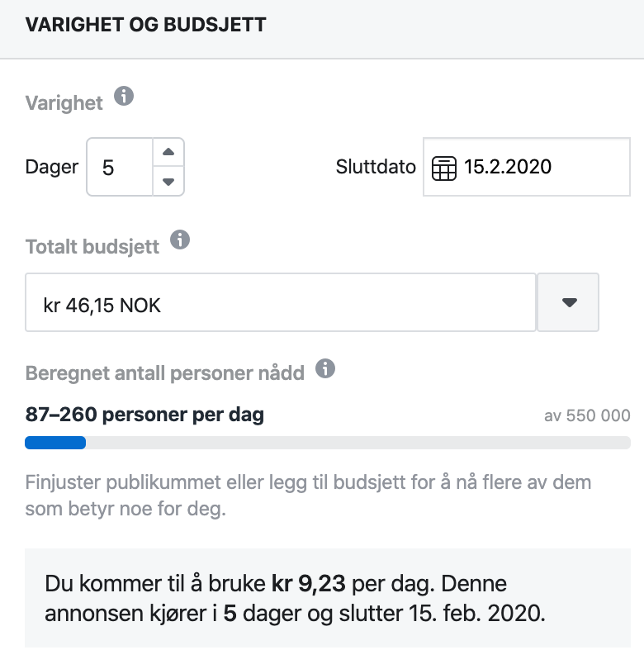Click the budget field kr 46,15 NOK
The image size is (644, 669).
281,302
